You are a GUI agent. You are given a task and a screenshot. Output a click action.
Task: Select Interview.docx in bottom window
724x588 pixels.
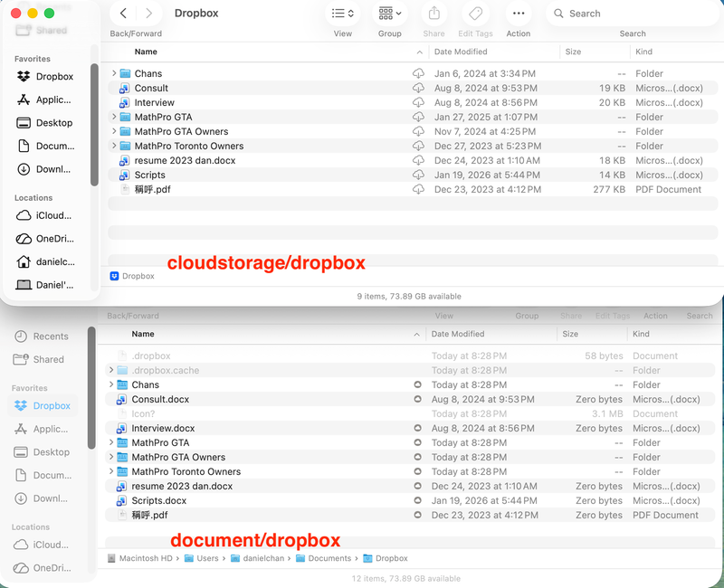pos(410,428)
